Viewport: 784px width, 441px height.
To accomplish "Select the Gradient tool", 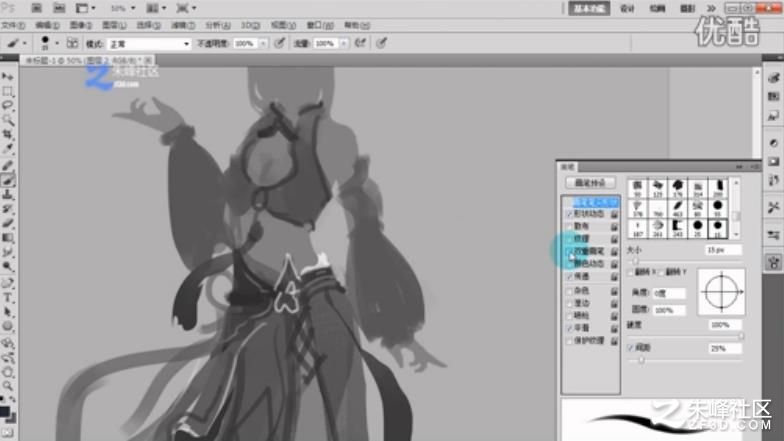I will (x=8, y=238).
